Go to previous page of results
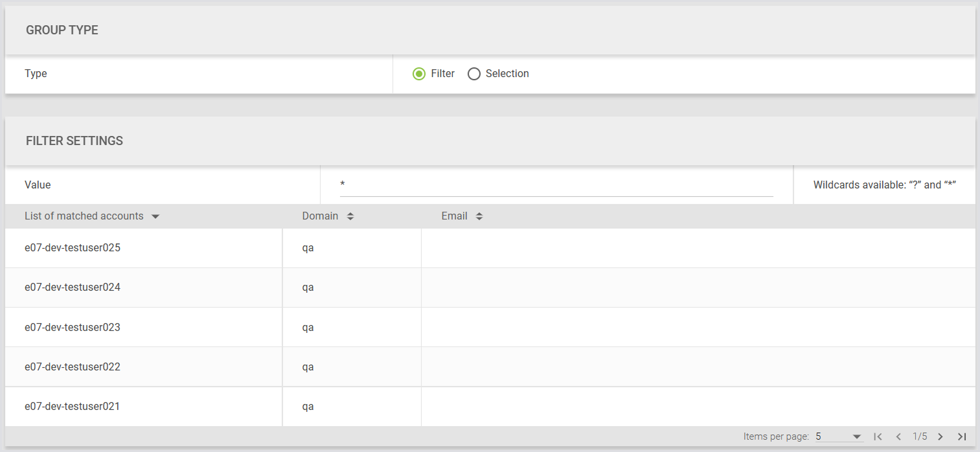This screenshot has height=452, width=980. (x=898, y=436)
